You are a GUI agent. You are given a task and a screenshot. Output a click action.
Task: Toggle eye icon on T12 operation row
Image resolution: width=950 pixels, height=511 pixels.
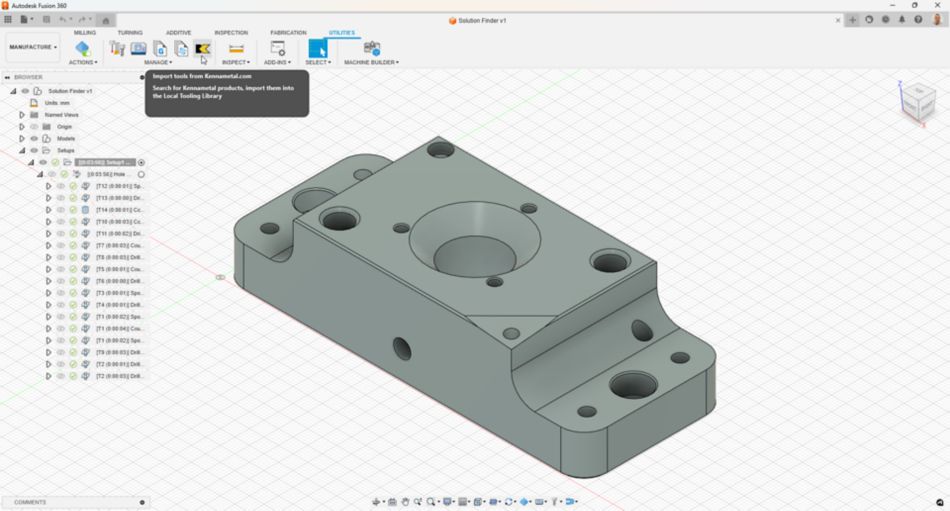[61, 186]
